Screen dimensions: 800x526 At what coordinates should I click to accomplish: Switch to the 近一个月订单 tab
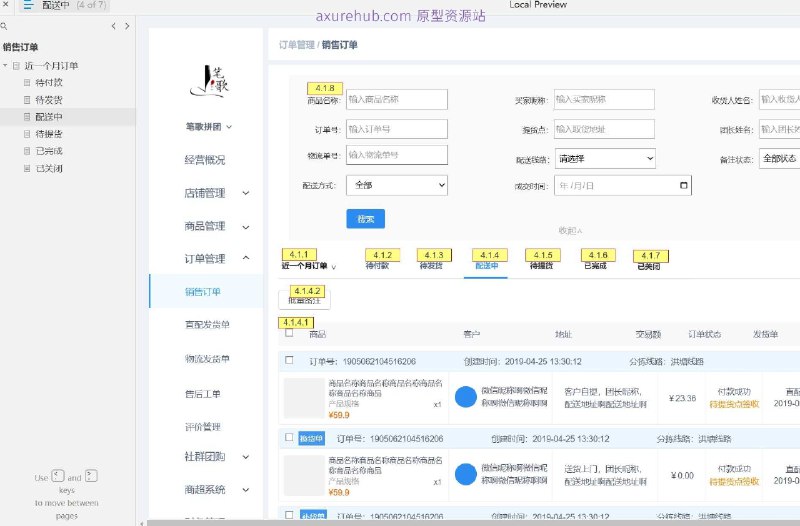coord(305,266)
